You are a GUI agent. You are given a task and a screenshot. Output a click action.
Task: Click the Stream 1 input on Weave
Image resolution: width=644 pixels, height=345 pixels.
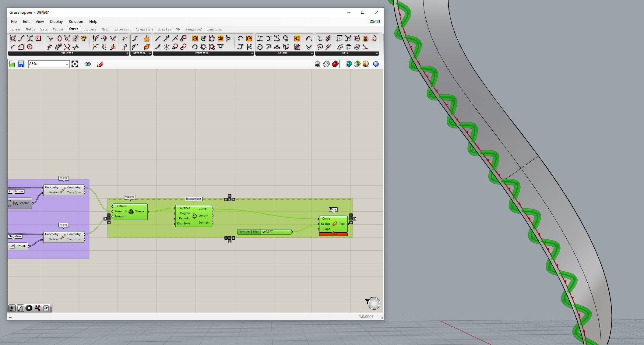pos(120,217)
